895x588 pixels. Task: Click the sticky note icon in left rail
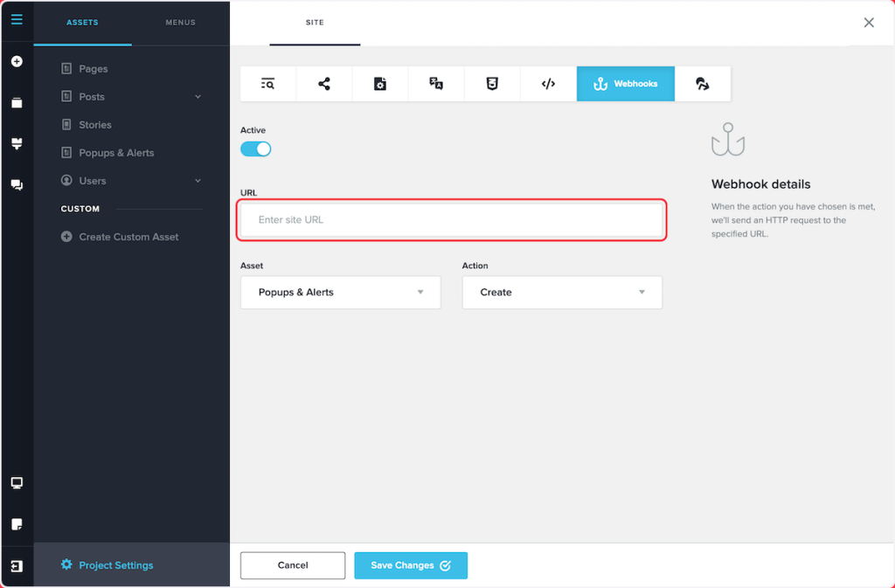coord(17,524)
